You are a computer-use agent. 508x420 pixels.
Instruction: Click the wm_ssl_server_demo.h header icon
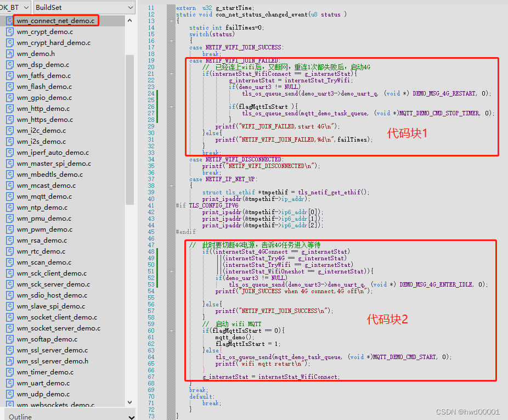point(10,361)
